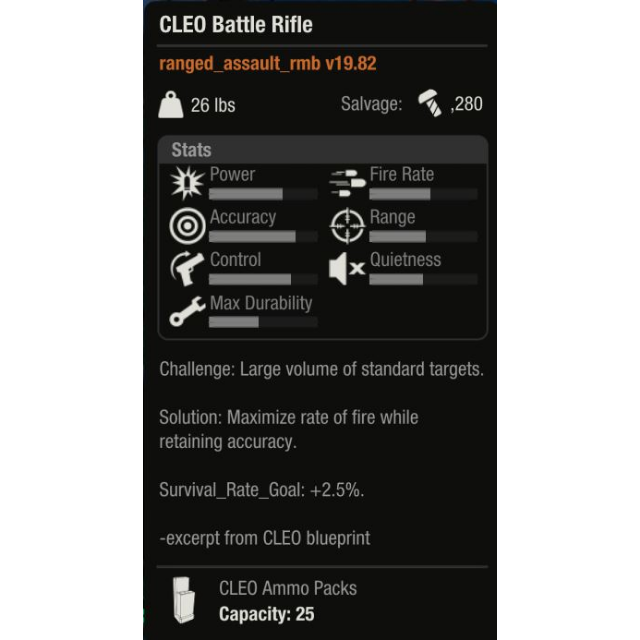Click the CLEO Ammo Packs label

[x=288, y=588]
